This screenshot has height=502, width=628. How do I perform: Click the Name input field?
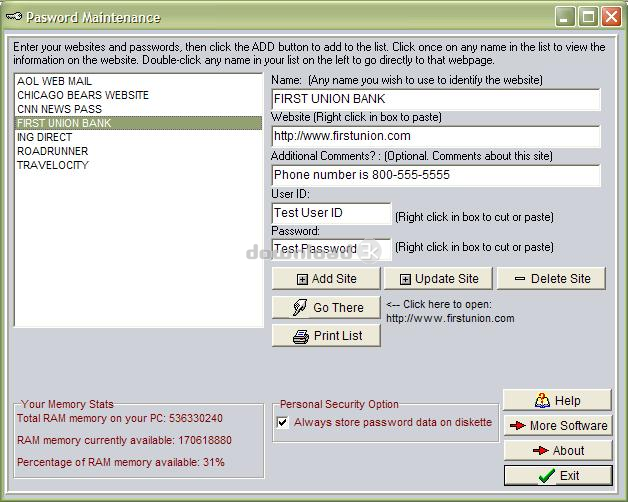tap(436, 99)
